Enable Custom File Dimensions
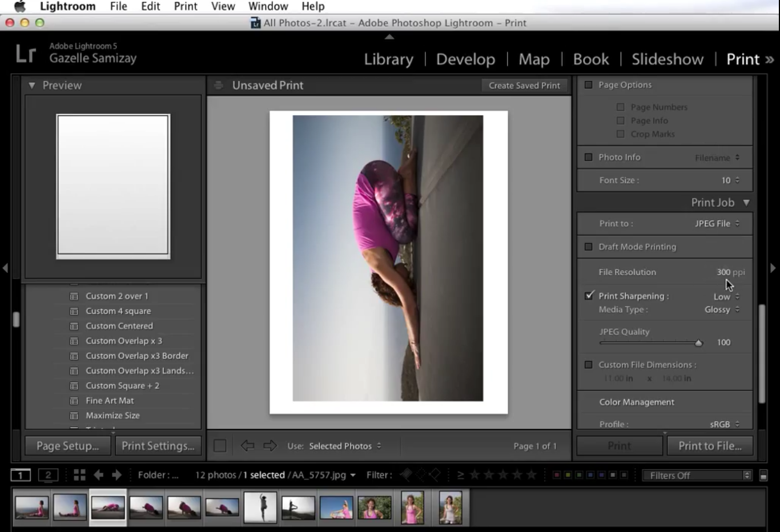 (589, 365)
